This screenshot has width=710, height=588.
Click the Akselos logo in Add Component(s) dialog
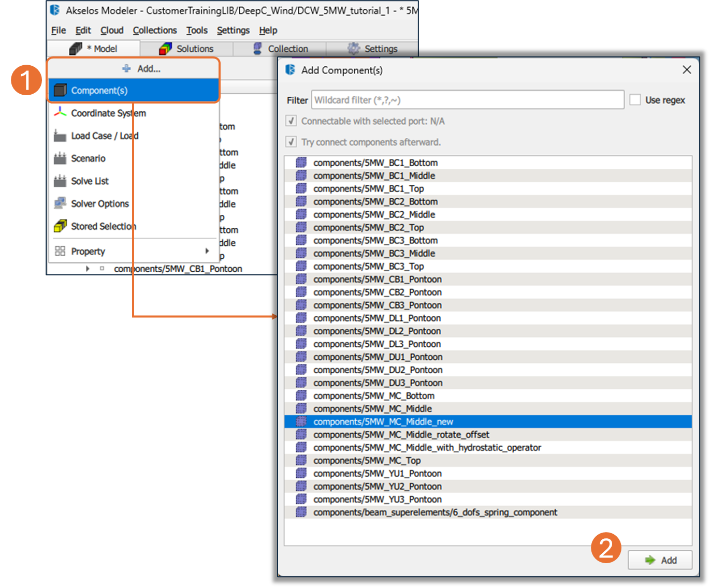[x=291, y=70]
